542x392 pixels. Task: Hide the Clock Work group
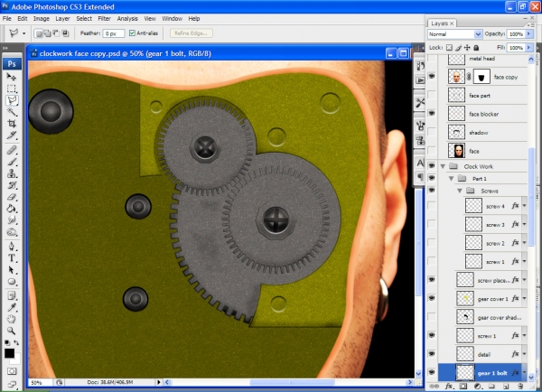tap(432, 166)
